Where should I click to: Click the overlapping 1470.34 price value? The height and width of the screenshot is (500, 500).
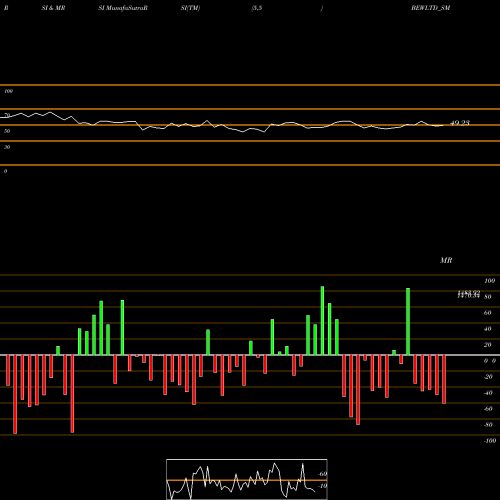469,296
